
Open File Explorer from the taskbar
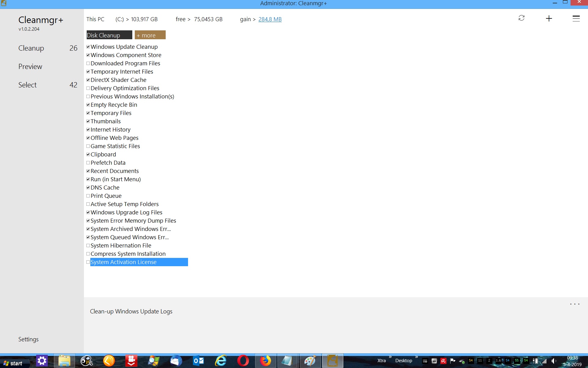click(x=64, y=361)
